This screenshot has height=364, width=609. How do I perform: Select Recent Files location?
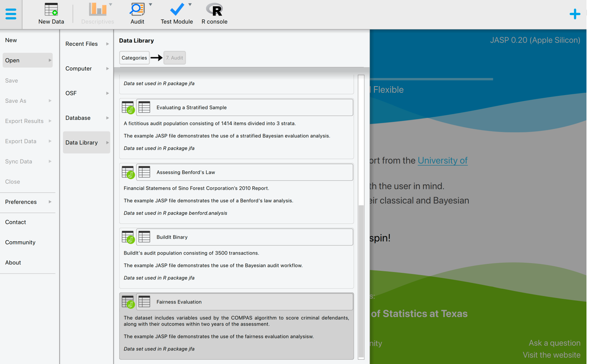coord(87,44)
